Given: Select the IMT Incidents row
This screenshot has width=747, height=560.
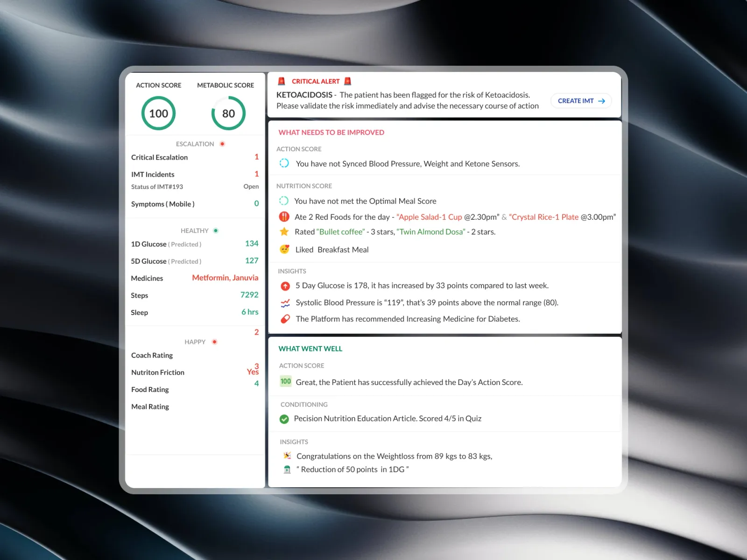Looking at the screenshot, I should click(195, 174).
